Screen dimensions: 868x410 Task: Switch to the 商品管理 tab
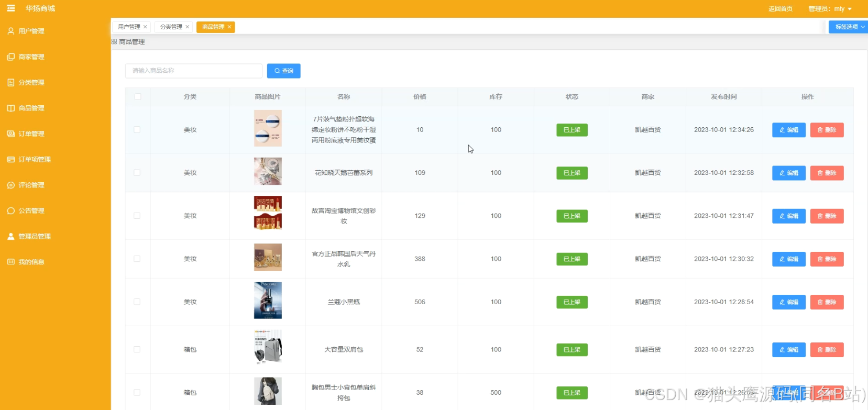pos(213,27)
